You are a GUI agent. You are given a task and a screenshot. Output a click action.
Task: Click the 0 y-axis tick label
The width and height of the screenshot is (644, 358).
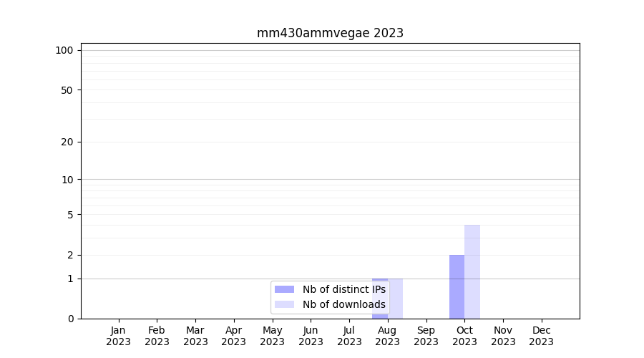(69, 319)
